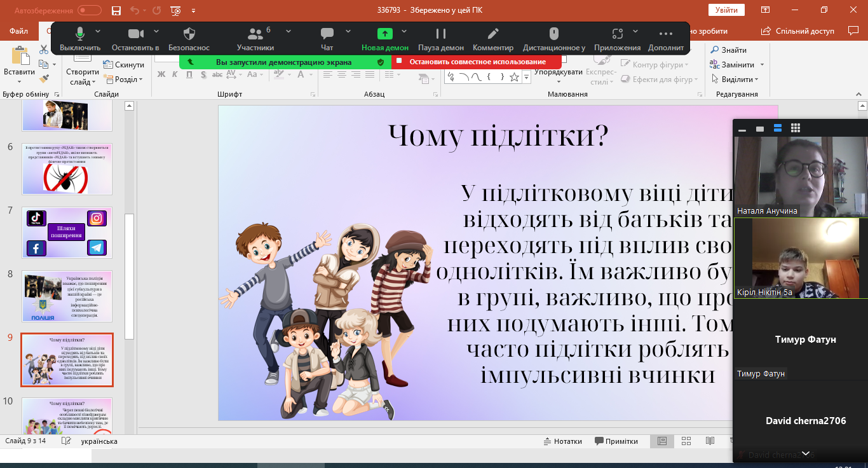Open Zoom Security shield options
This screenshot has height=468, width=868.
tap(189, 39)
